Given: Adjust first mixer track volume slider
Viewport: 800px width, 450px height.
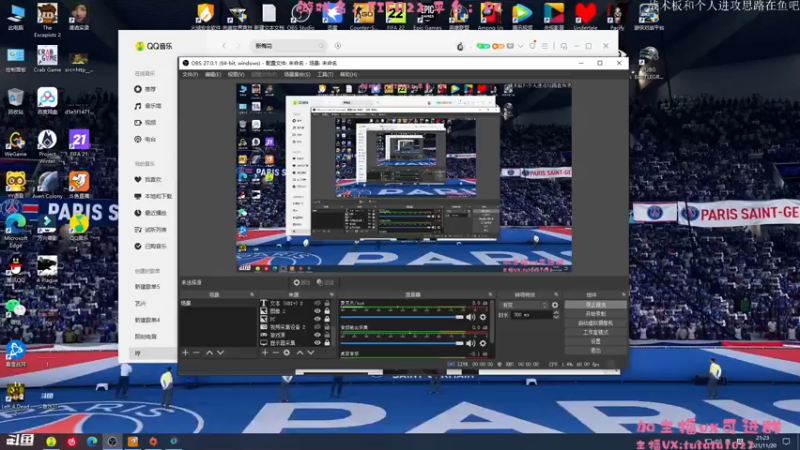Looking at the screenshot, I should [x=402, y=317].
